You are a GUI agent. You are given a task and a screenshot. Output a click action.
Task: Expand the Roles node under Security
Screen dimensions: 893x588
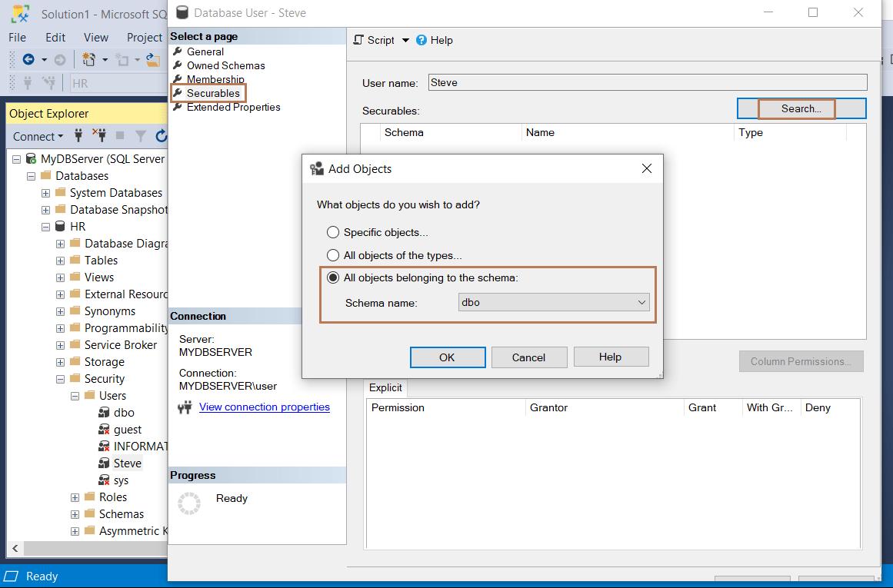(75, 497)
